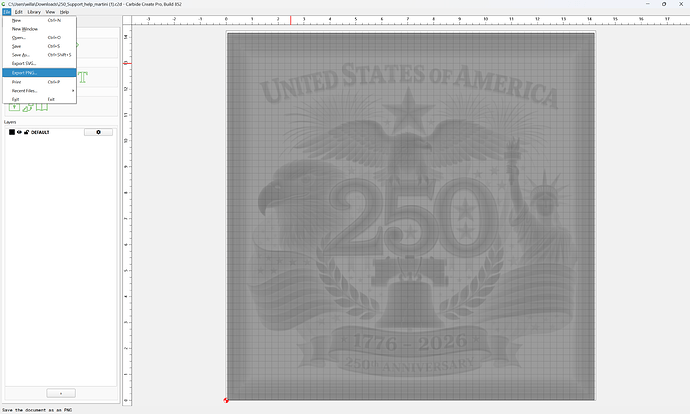The height and width of the screenshot is (414, 690).
Task: Select Export SVG... menu entry
Action: pos(39,63)
